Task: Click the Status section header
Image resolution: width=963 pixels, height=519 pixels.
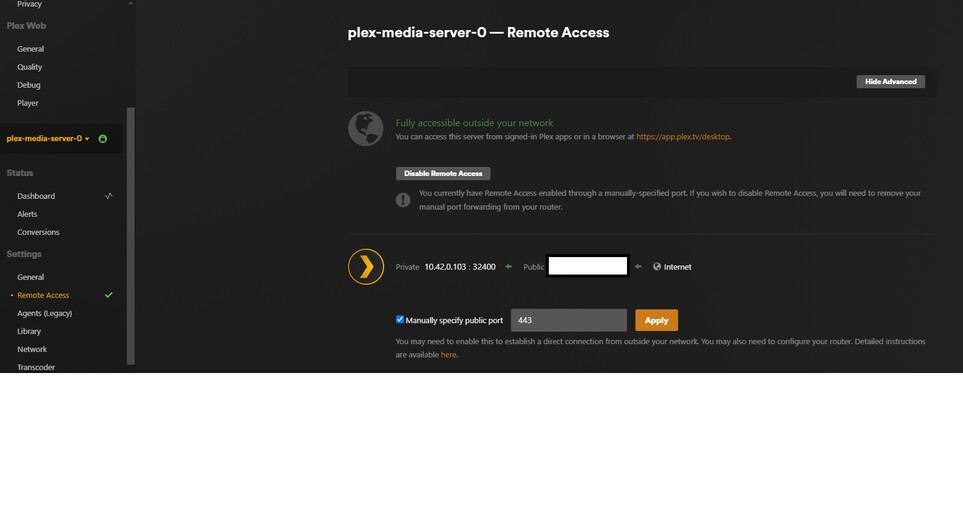Action: [20, 173]
